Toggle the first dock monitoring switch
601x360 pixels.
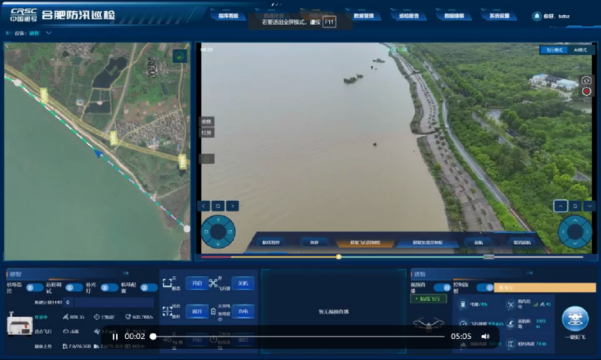click(34, 288)
